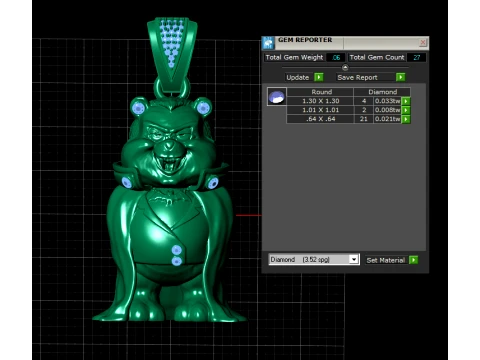Click the 0.008tw weight cell
Image resolution: width=480 pixels, height=360 pixels.
[x=387, y=110]
